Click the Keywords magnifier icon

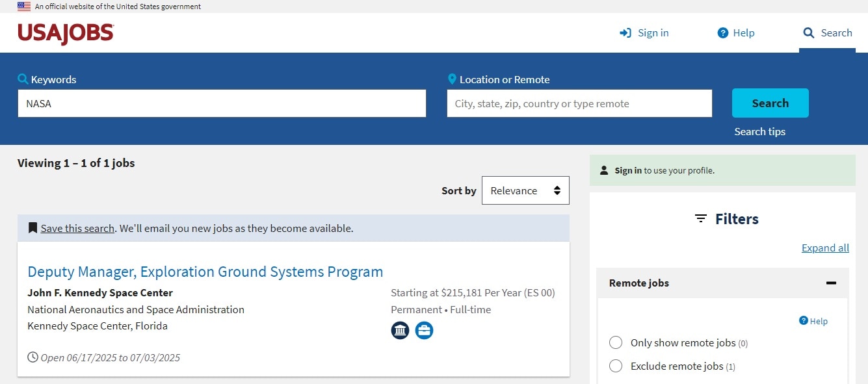[23, 79]
